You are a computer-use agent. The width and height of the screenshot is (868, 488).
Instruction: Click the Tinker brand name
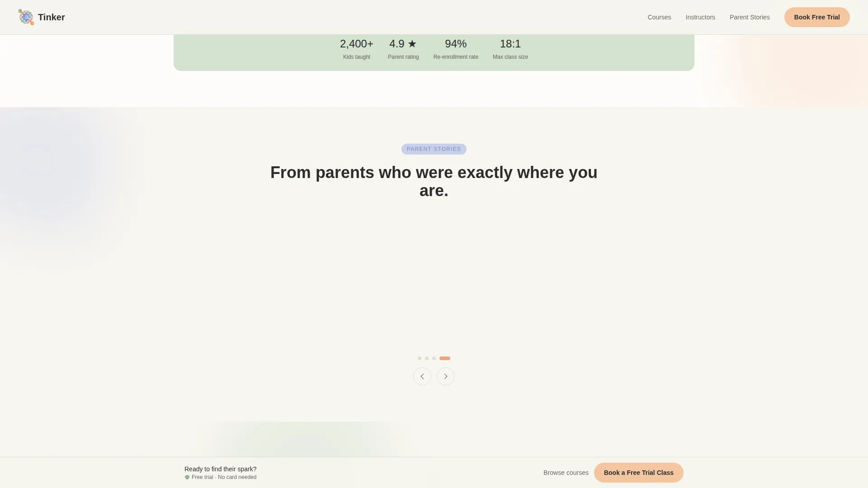click(x=52, y=17)
